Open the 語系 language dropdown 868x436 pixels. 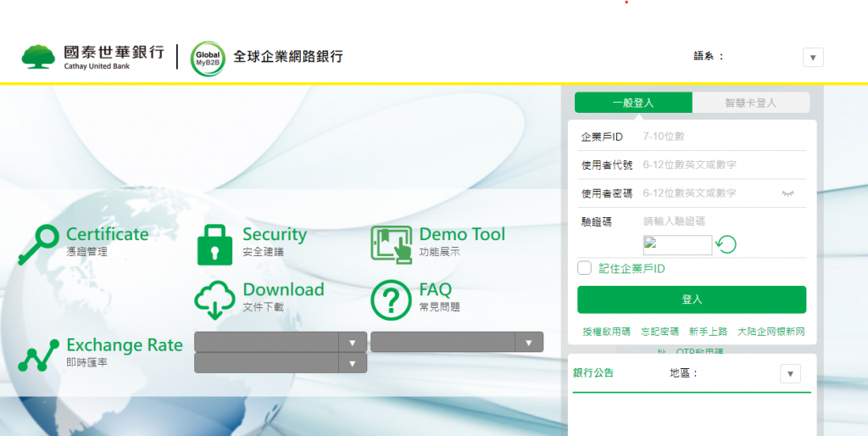click(x=813, y=57)
